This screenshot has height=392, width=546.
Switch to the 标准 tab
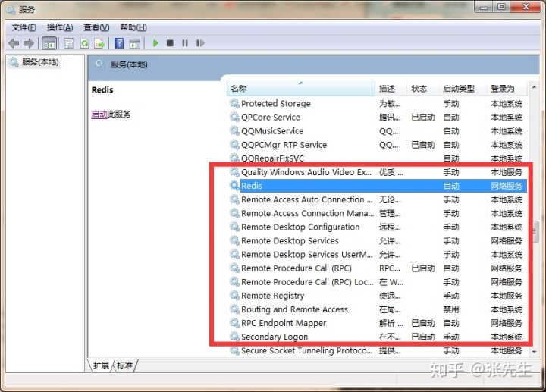tap(125, 365)
